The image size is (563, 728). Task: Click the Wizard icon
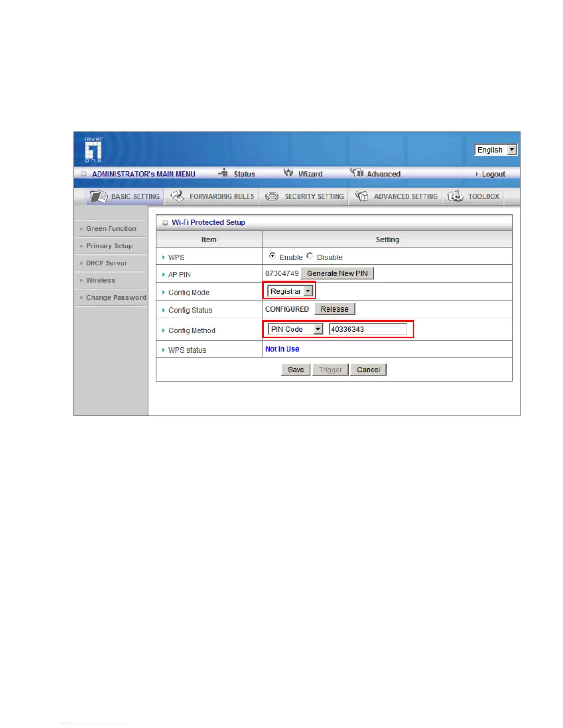[x=288, y=172]
